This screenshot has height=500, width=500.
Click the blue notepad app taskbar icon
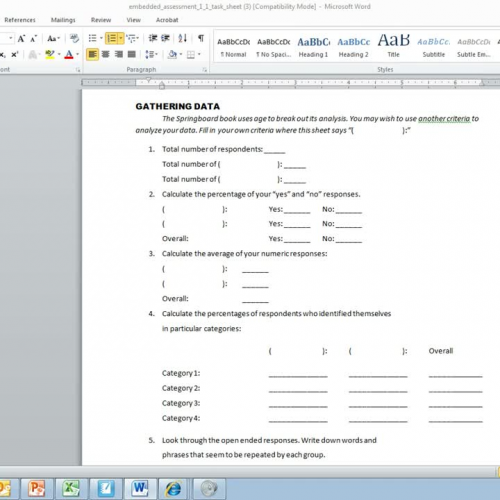[x=106, y=489]
